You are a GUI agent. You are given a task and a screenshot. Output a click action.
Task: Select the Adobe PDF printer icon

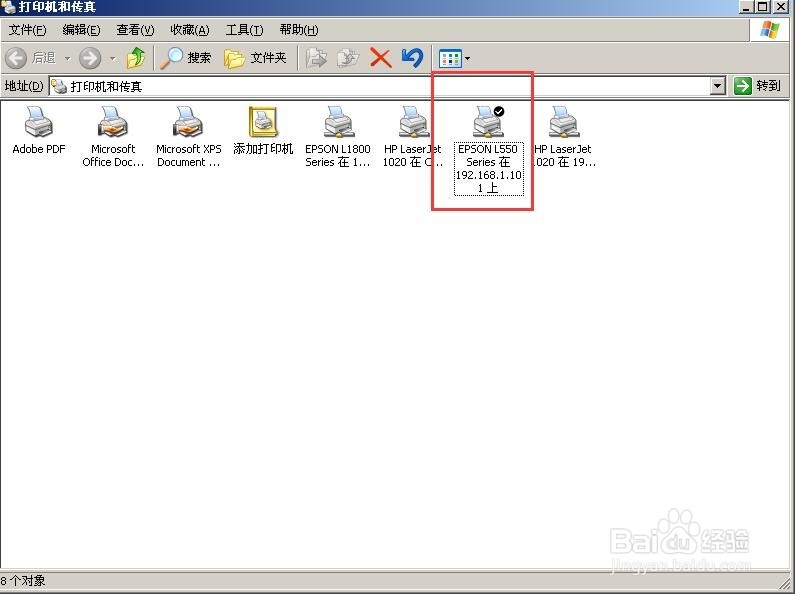(39, 122)
